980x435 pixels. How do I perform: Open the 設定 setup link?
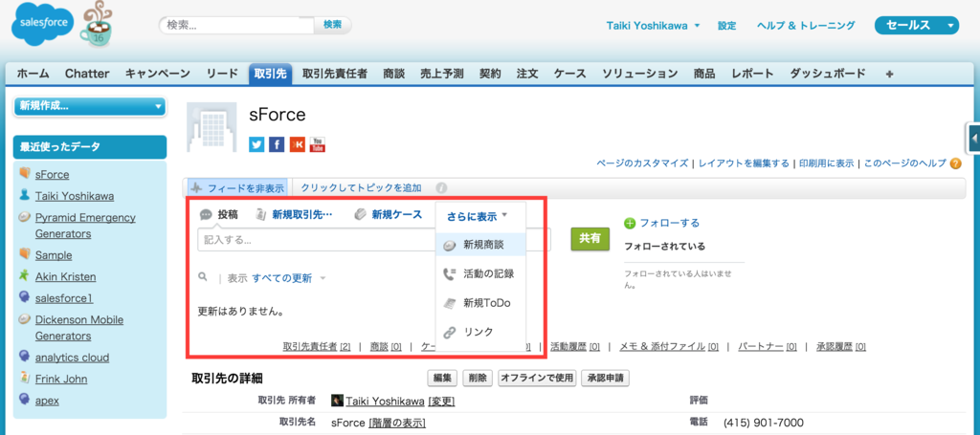tap(727, 26)
